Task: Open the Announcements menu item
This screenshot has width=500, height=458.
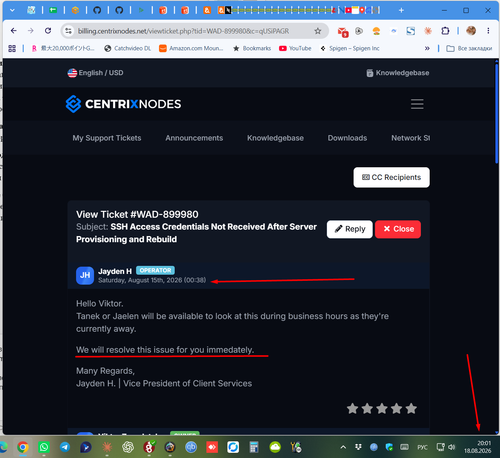Action: [x=194, y=138]
